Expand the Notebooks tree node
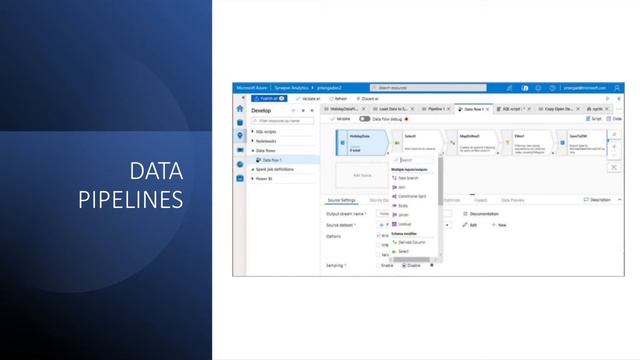Screen dimensions: 640x360 [x=253, y=141]
